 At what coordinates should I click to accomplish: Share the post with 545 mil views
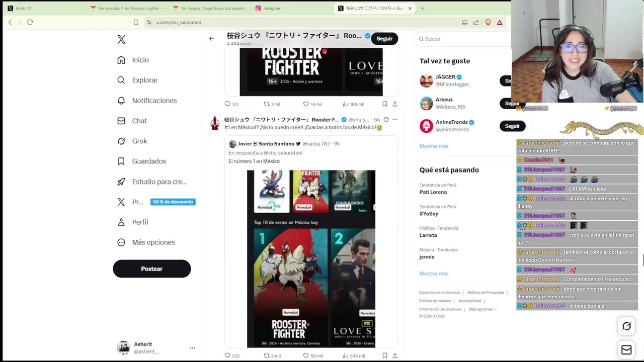[x=395, y=355]
